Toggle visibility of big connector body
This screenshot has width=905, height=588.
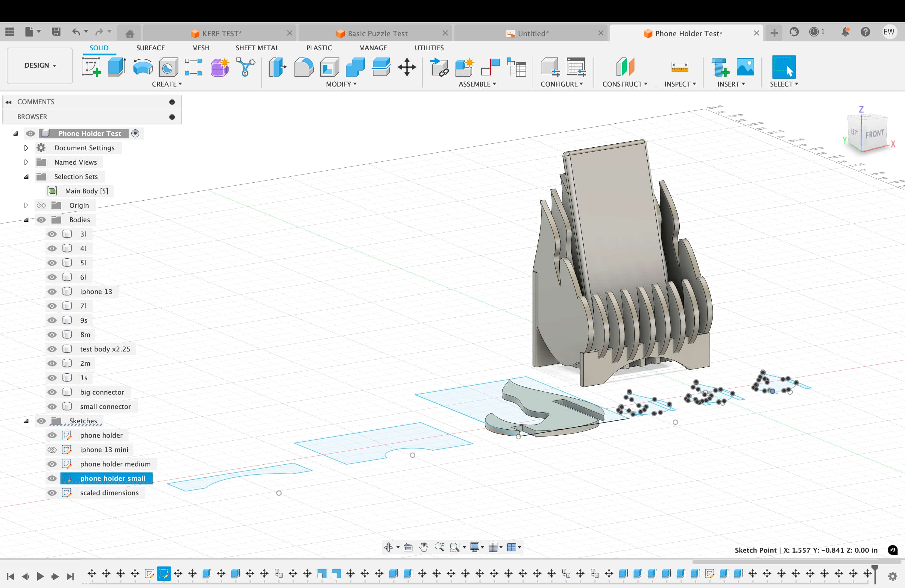coord(52,392)
